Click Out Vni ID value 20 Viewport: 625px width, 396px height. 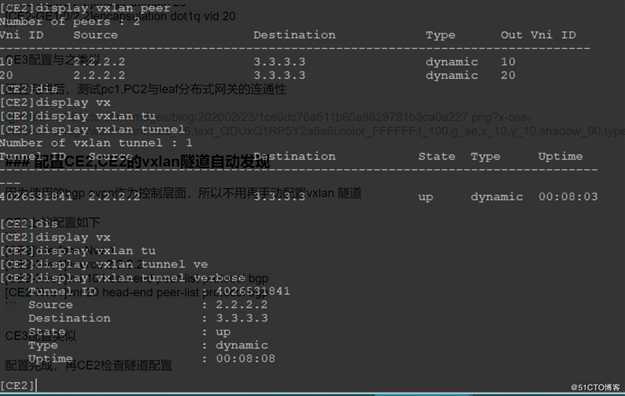(508, 75)
